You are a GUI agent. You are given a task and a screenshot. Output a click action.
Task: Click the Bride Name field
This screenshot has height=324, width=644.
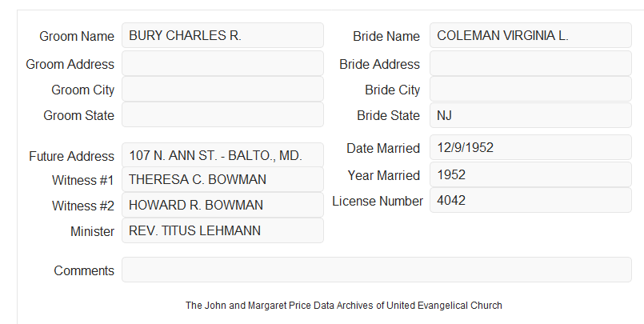[530, 35]
